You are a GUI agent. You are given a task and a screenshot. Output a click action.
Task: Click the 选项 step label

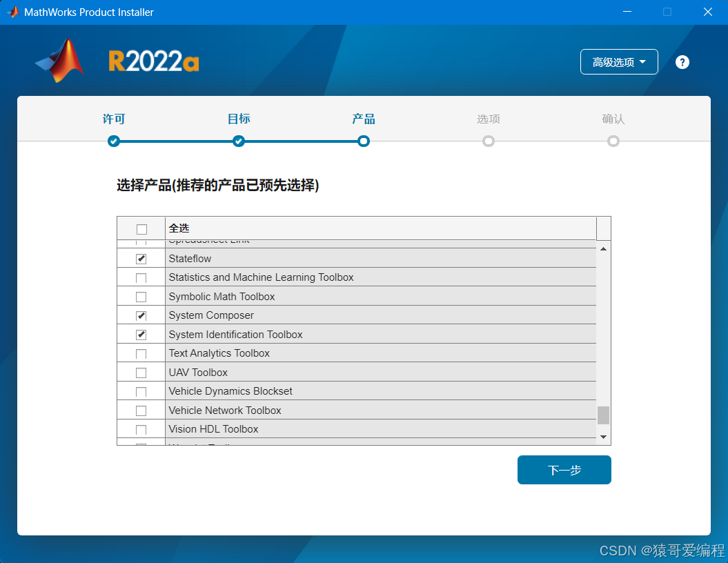(489, 119)
